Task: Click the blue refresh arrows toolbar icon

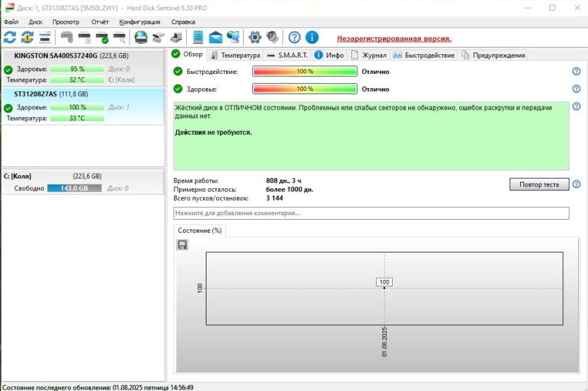Action: 10,37
